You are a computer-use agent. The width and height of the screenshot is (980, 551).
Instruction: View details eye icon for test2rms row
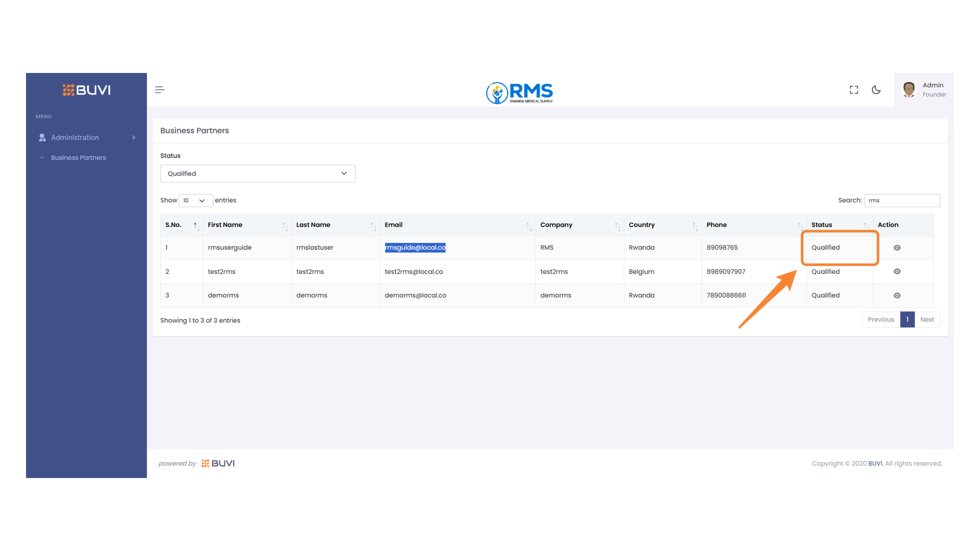tap(897, 271)
